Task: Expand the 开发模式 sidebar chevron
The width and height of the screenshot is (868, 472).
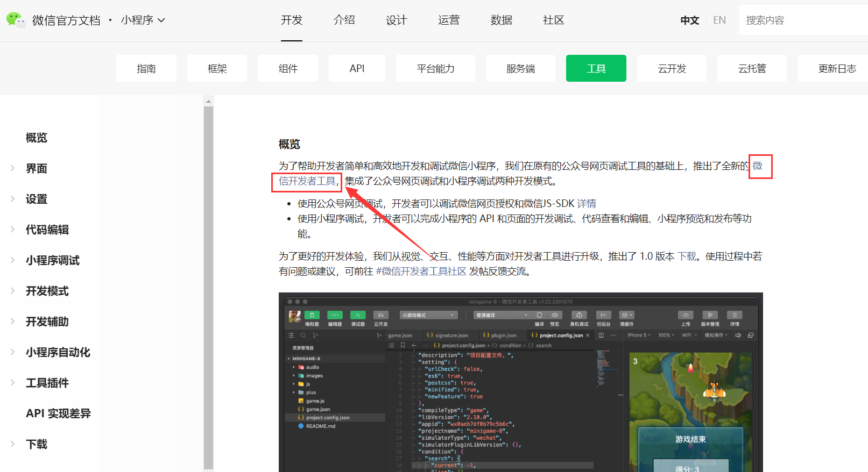Action: pyautogui.click(x=12, y=291)
